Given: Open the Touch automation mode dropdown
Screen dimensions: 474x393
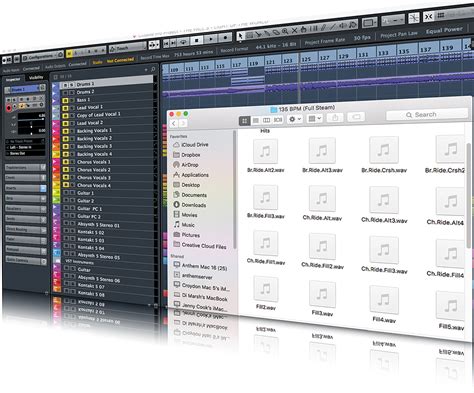Looking at the screenshot, I should (127, 48).
